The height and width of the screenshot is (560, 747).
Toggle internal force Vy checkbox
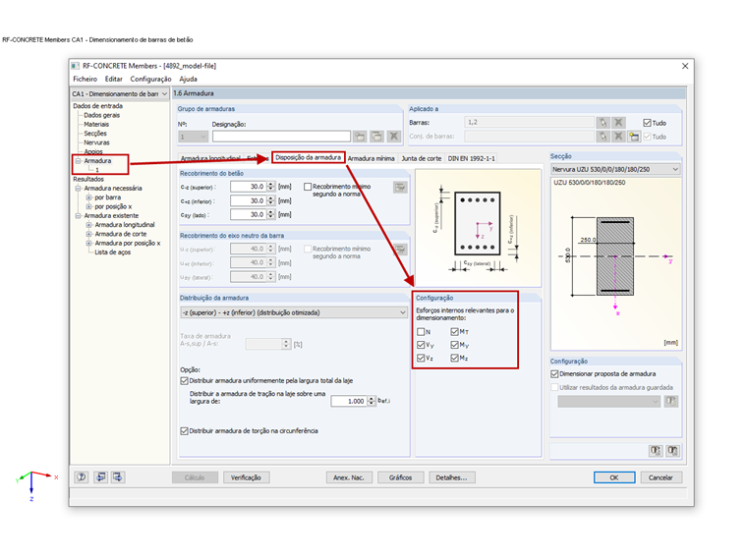pyautogui.click(x=421, y=345)
